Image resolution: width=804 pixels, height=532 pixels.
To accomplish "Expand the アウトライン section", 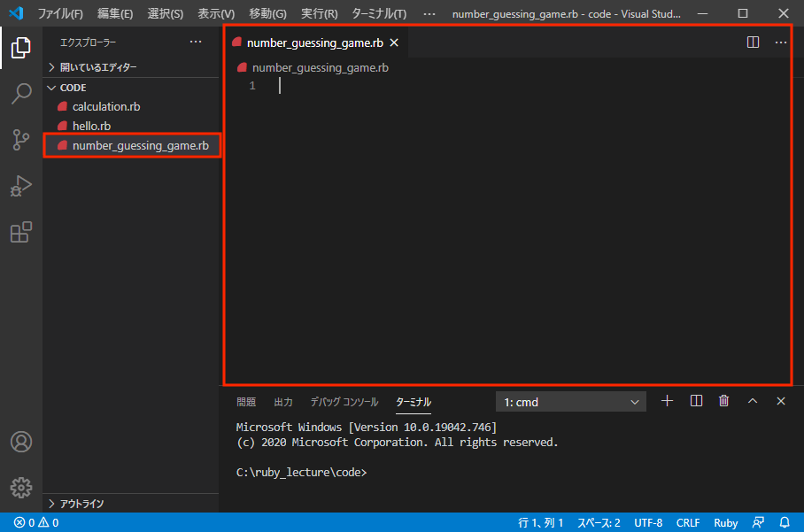I will pyautogui.click(x=131, y=504).
